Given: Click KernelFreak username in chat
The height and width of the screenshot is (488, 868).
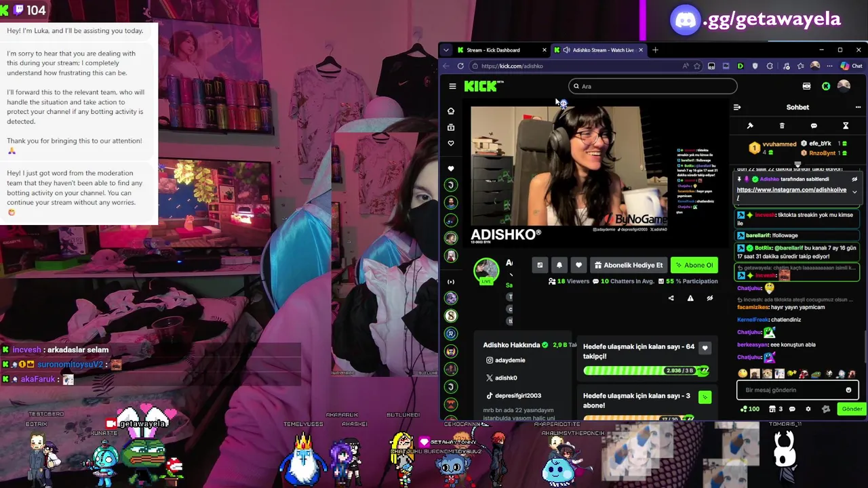Looking at the screenshot, I should click(752, 320).
